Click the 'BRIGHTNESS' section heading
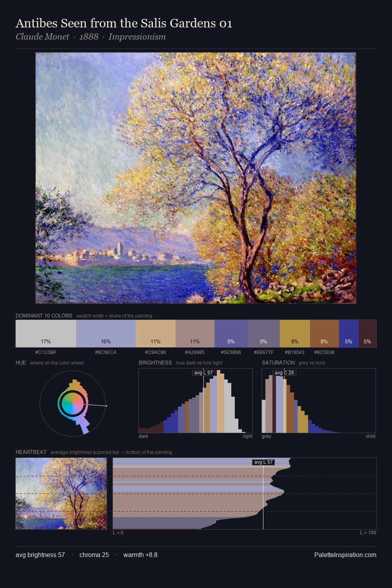This screenshot has width=392, height=588. click(x=155, y=363)
